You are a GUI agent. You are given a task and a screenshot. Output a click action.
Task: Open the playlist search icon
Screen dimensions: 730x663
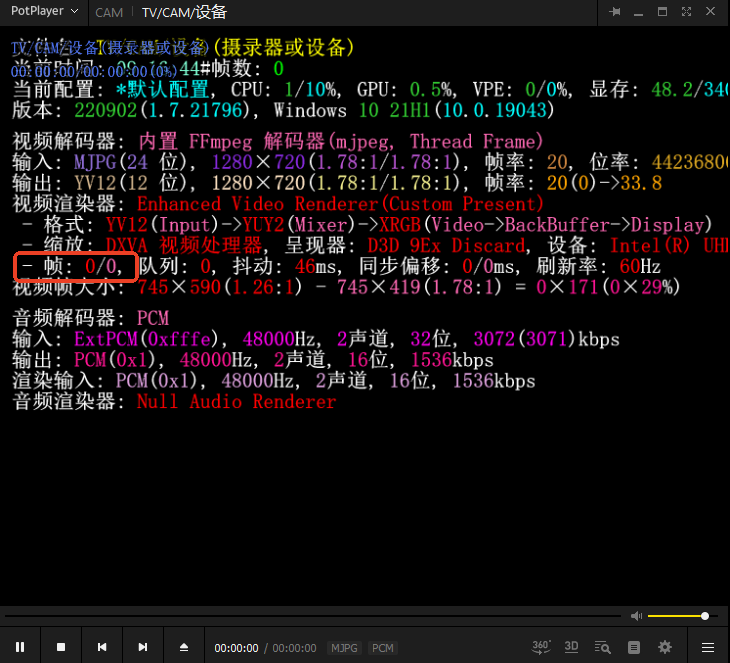pos(604,647)
